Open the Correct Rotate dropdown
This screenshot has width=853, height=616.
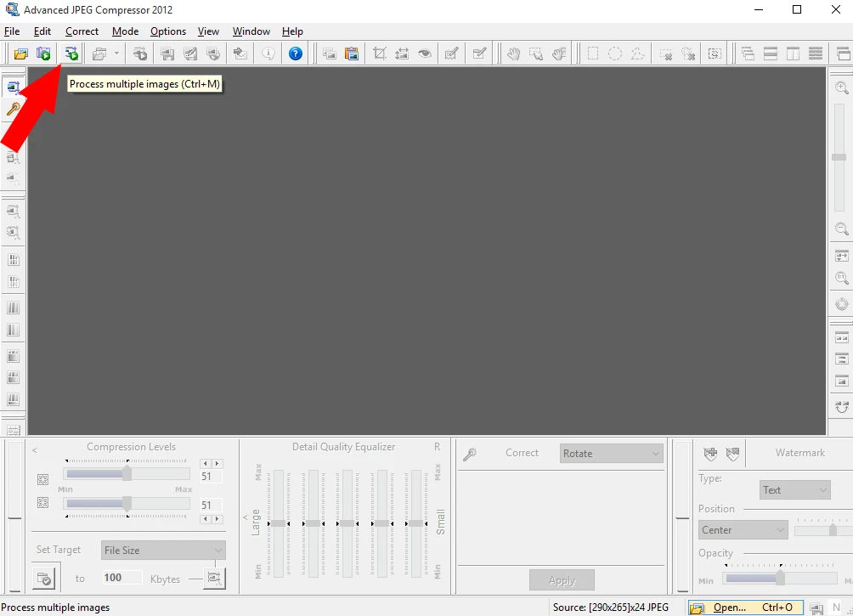pos(612,454)
